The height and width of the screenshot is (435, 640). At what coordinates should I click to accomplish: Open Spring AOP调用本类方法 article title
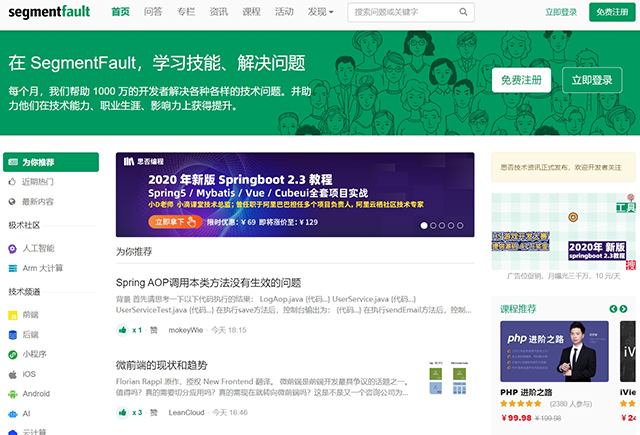(x=209, y=282)
